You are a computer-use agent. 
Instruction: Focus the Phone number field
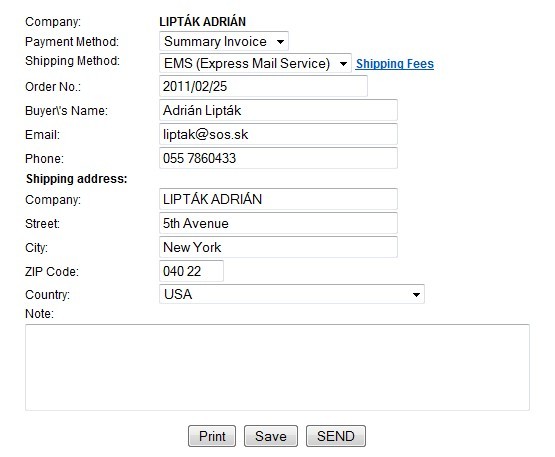click(x=278, y=158)
